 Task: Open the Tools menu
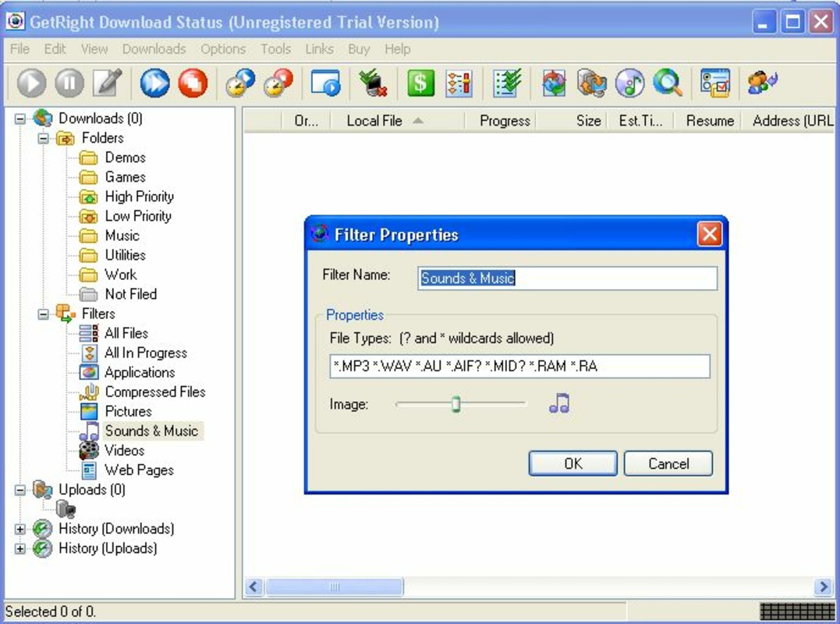(275, 49)
